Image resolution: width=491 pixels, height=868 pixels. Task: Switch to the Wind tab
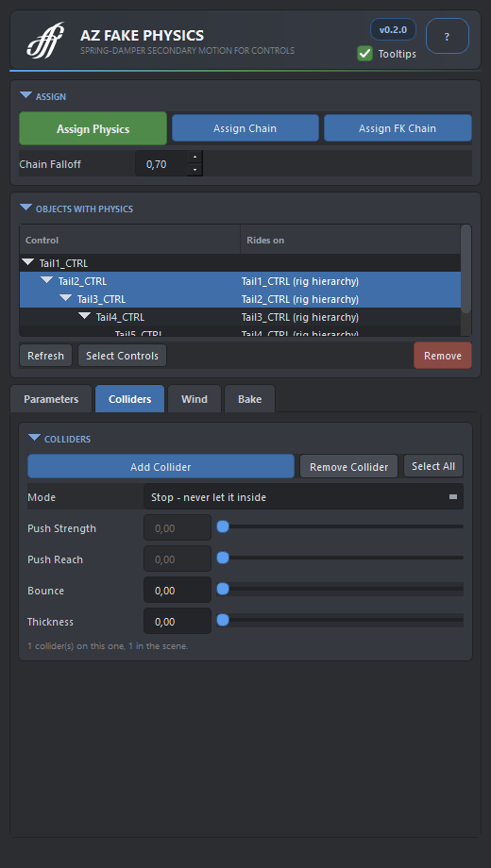(195, 399)
